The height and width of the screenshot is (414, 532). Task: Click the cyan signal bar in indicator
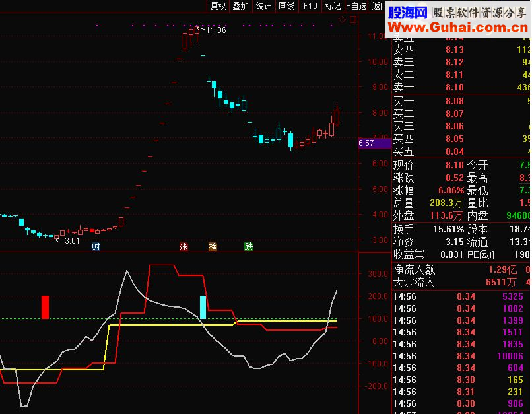tap(203, 307)
